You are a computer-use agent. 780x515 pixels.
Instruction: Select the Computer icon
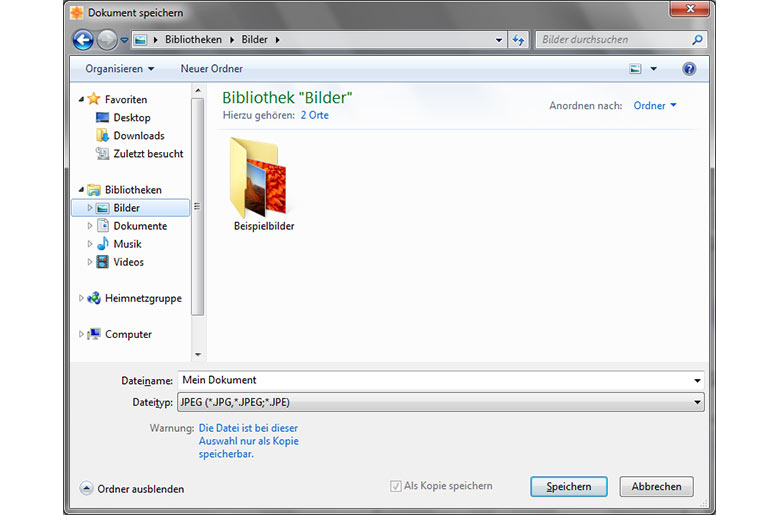pyautogui.click(x=94, y=334)
